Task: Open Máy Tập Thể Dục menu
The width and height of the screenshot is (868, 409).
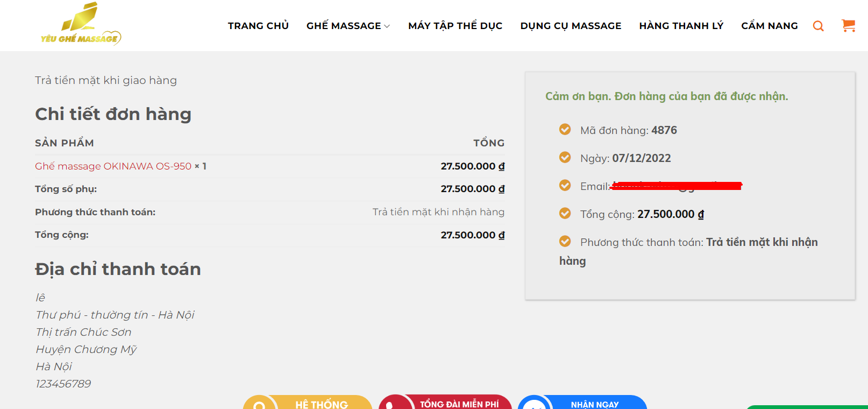Action: coord(455,26)
